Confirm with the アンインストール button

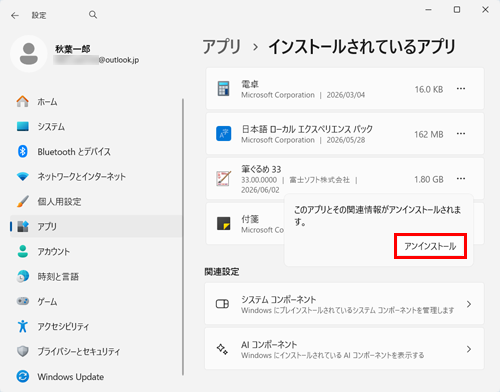tap(430, 246)
